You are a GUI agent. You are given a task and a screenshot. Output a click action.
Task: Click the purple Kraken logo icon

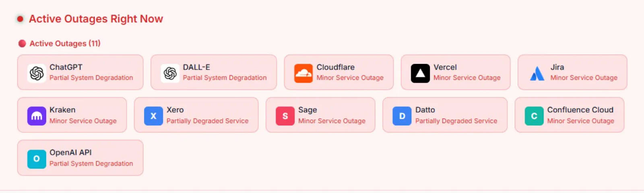(x=37, y=116)
